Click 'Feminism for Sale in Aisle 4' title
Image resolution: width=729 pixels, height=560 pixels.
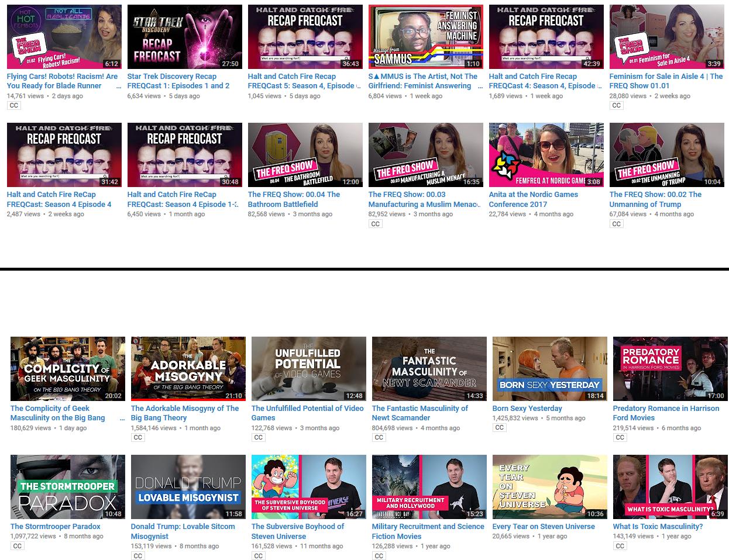pos(666,81)
